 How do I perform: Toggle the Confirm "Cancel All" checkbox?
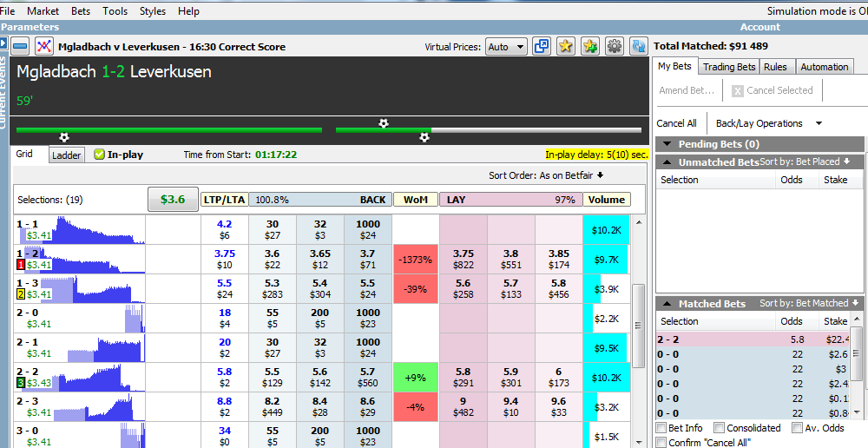tap(661, 443)
